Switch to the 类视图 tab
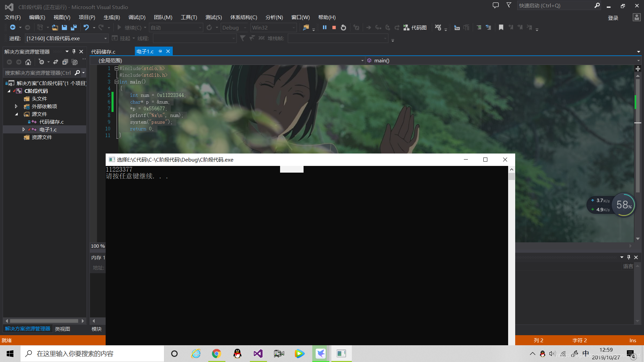This screenshot has height=362, width=644. pos(62,329)
